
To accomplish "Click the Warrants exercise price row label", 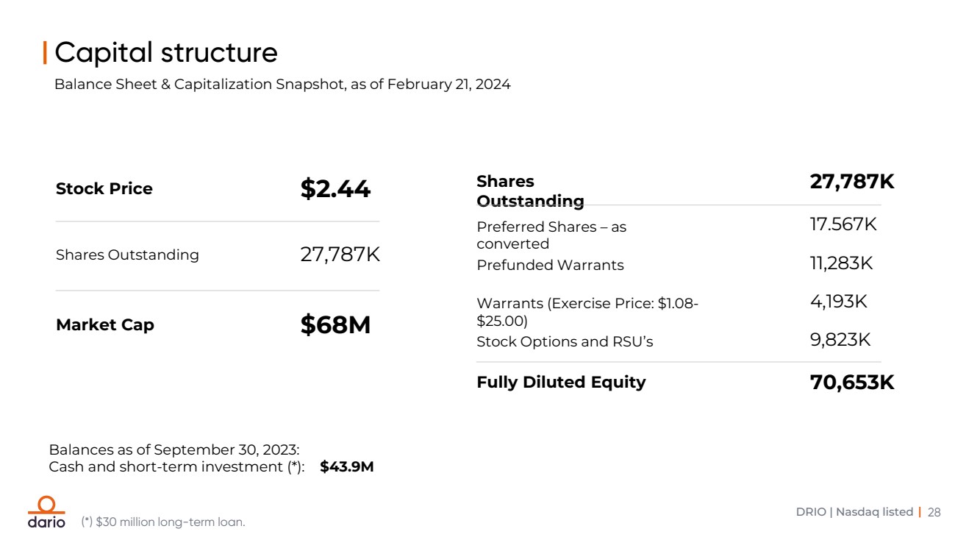I will [587, 312].
